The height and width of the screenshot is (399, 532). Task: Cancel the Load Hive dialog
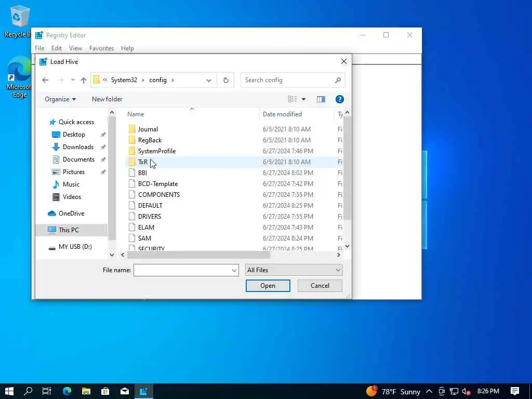[x=320, y=286]
